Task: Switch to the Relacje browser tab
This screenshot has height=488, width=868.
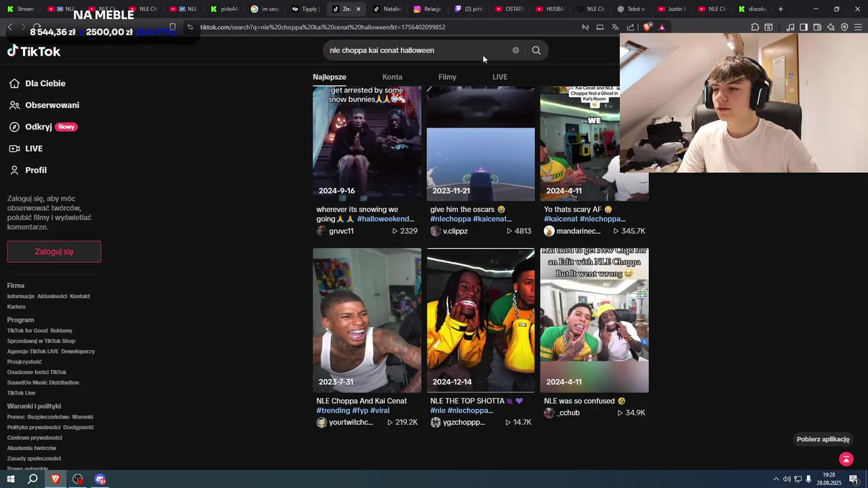Action: 427,9
